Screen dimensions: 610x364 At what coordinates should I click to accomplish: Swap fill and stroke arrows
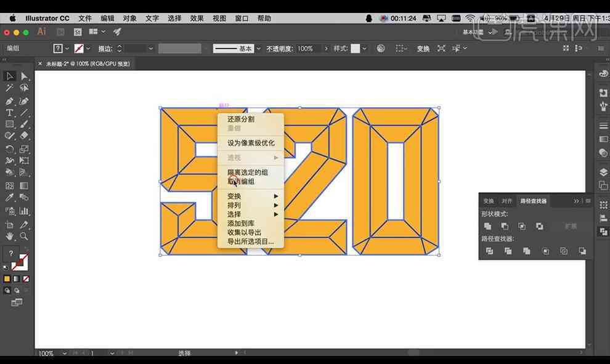(26, 248)
